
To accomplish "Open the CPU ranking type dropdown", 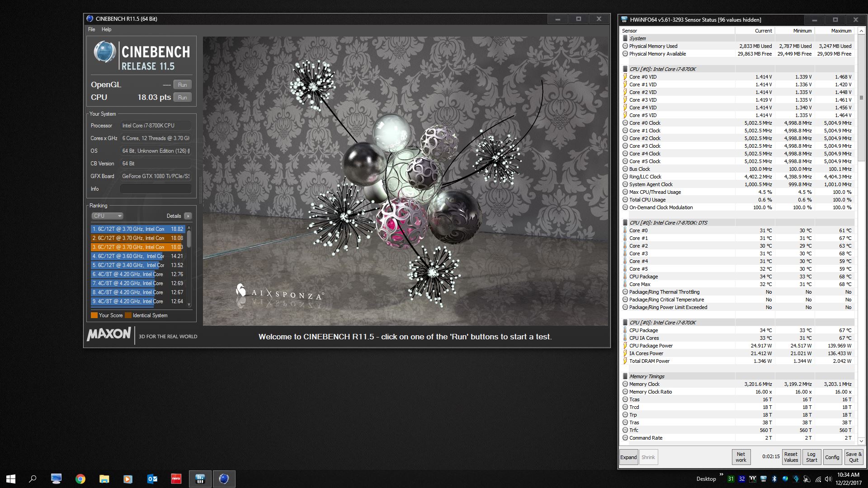I will (107, 216).
